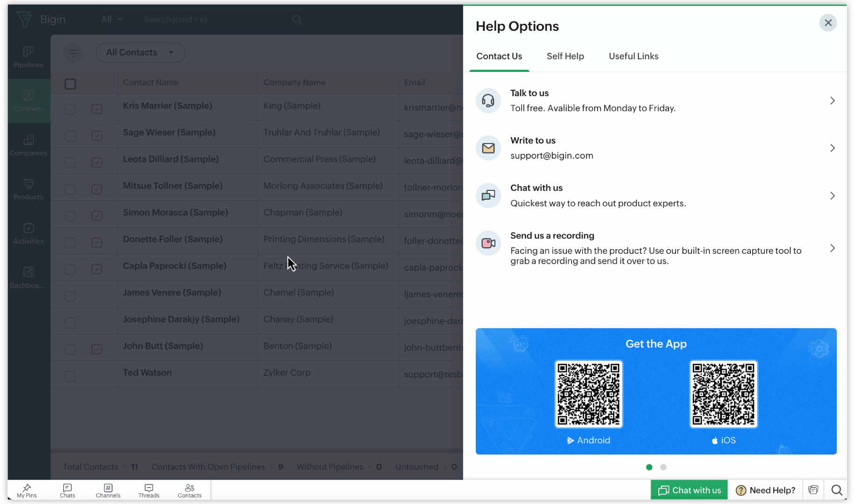
Task: Open activity icon for Kris Marrier
Action: [x=97, y=109]
